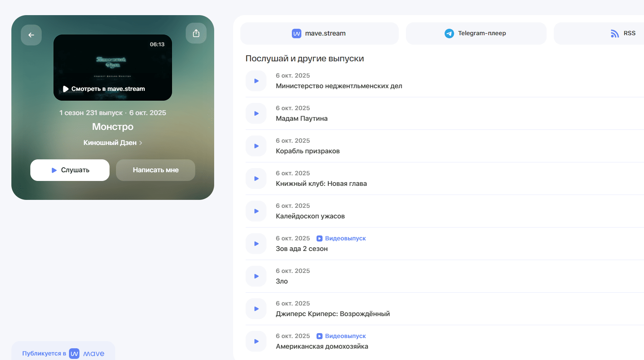This screenshot has width=644, height=360.
Task: Play Джиперс Криперс: Возрождённый episode
Action: (x=256, y=309)
